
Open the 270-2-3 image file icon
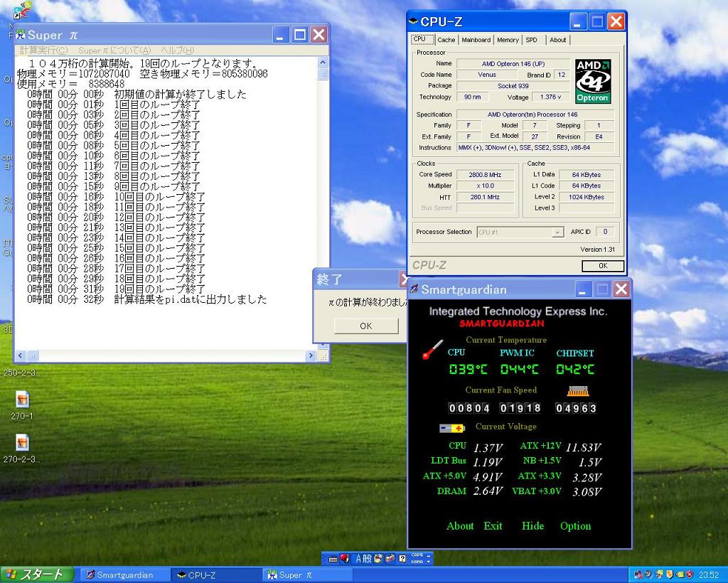pyautogui.click(x=22, y=443)
